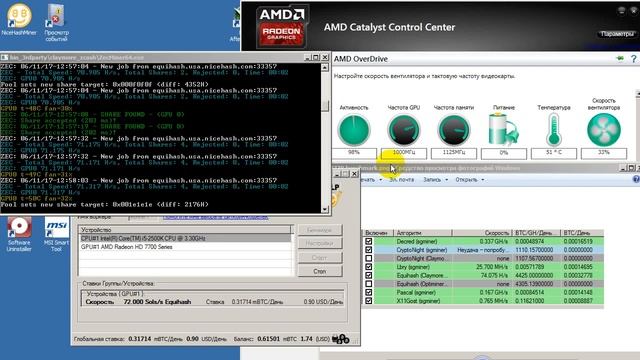The image size is (640, 360).
Task: Uncheck the CryptoNight (sgminer) algorithm
Action: pos(369,250)
